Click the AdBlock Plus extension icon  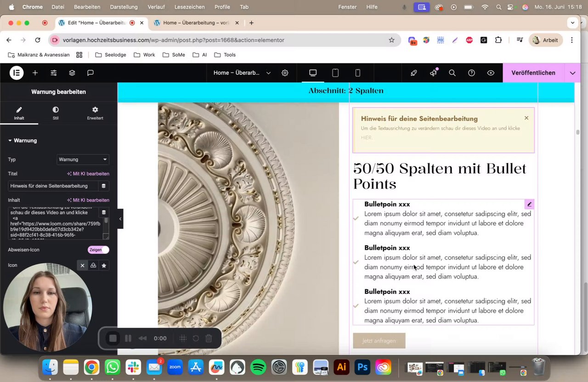[x=469, y=40]
